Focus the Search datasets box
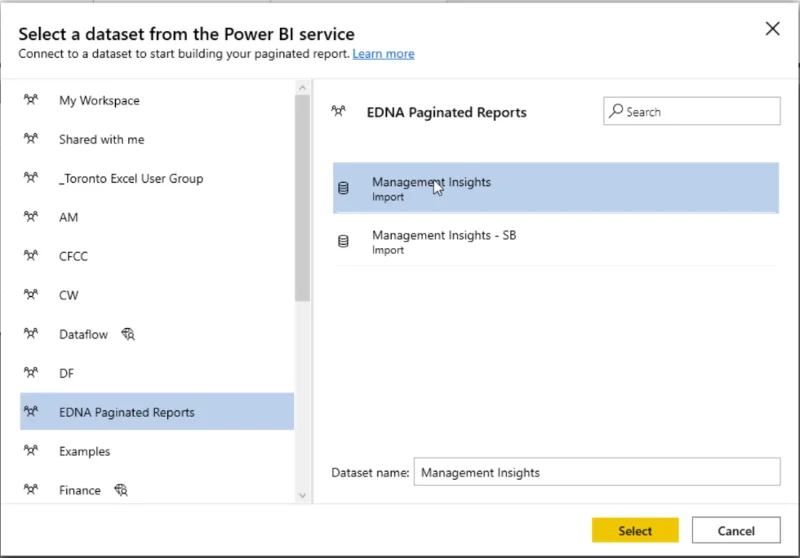The width and height of the screenshot is (800, 558). click(691, 111)
